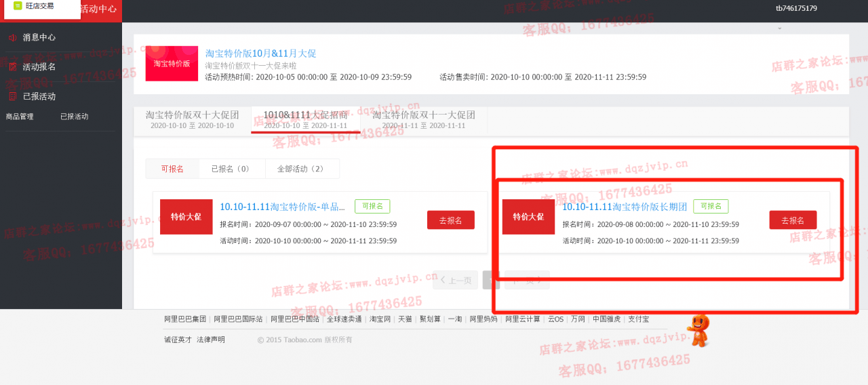The image size is (868, 385).
Task: Switch to 1010&1111大促招商 tab
Action: [x=305, y=119]
